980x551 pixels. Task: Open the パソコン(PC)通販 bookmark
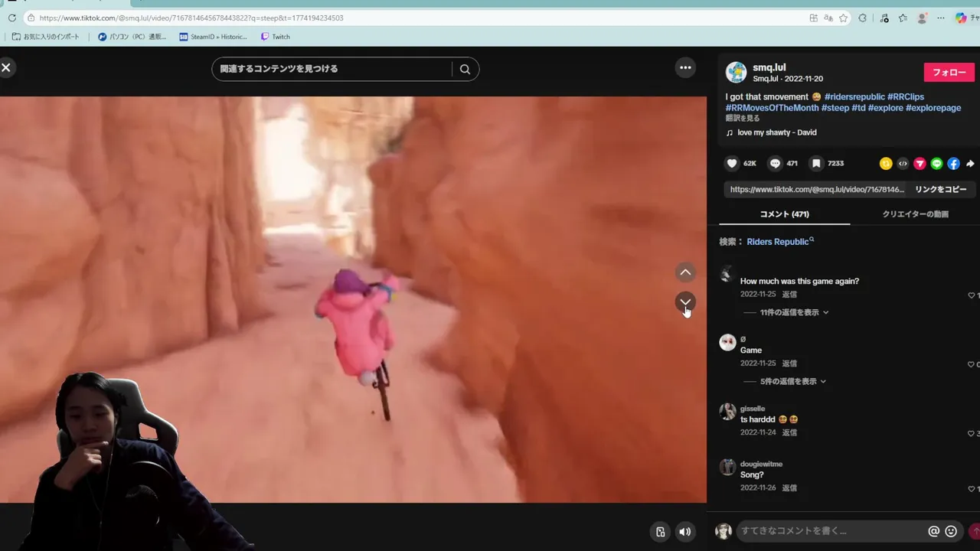click(x=132, y=37)
